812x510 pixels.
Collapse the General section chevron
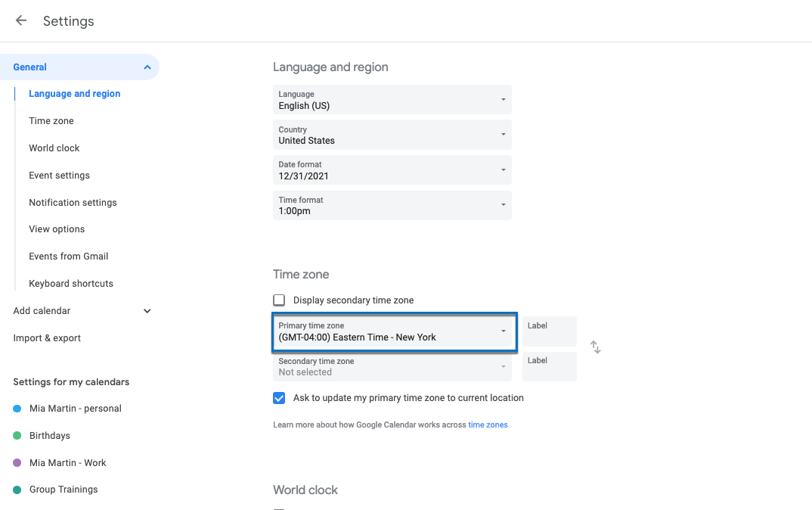tap(147, 67)
